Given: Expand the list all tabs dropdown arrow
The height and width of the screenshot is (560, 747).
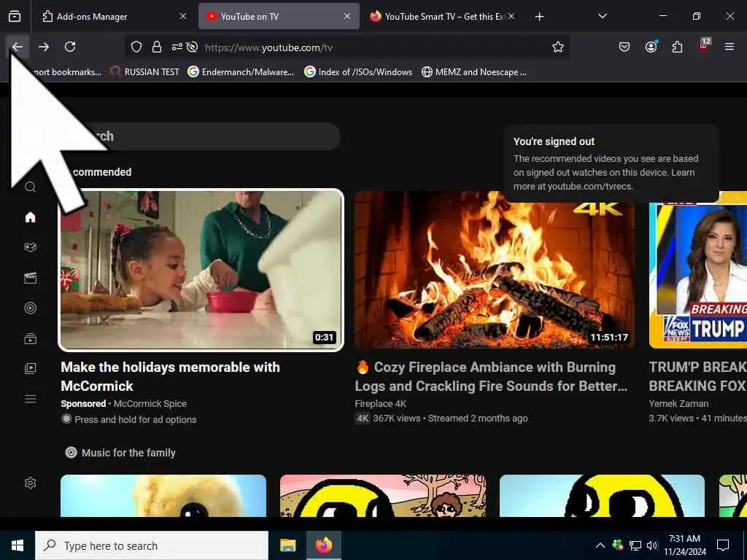Looking at the screenshot, I should (x=602, y=16).
